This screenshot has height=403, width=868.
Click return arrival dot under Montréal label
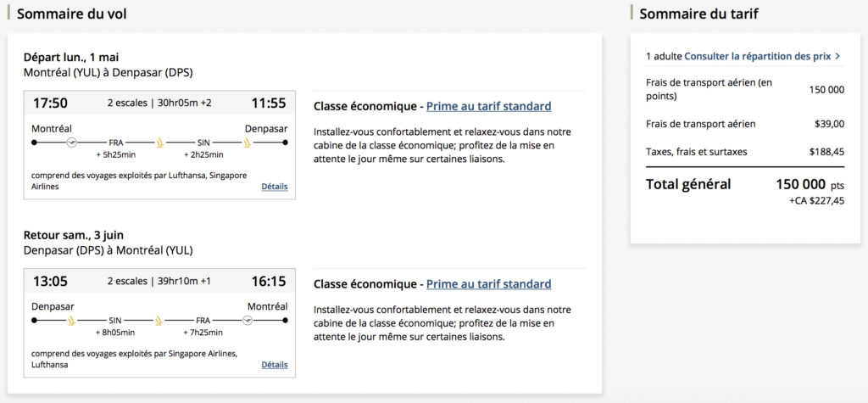(286, 320)
